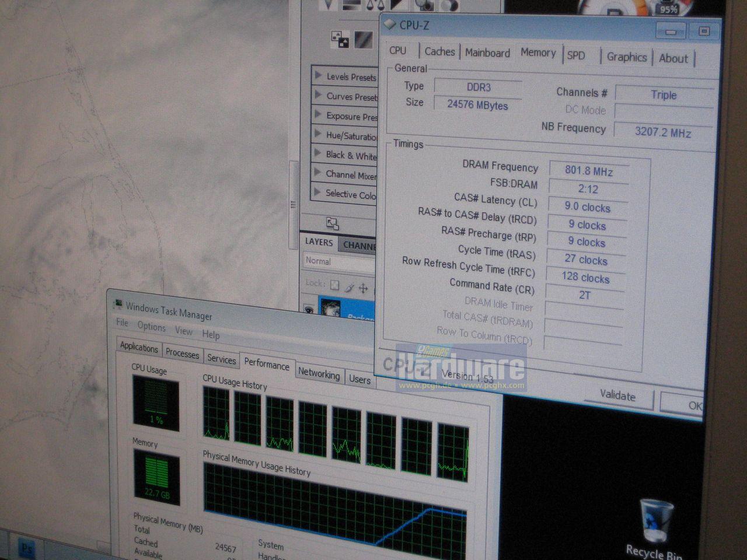Click the CPU-Z restore window button
The image size is (747, 560).
point(704,31)
